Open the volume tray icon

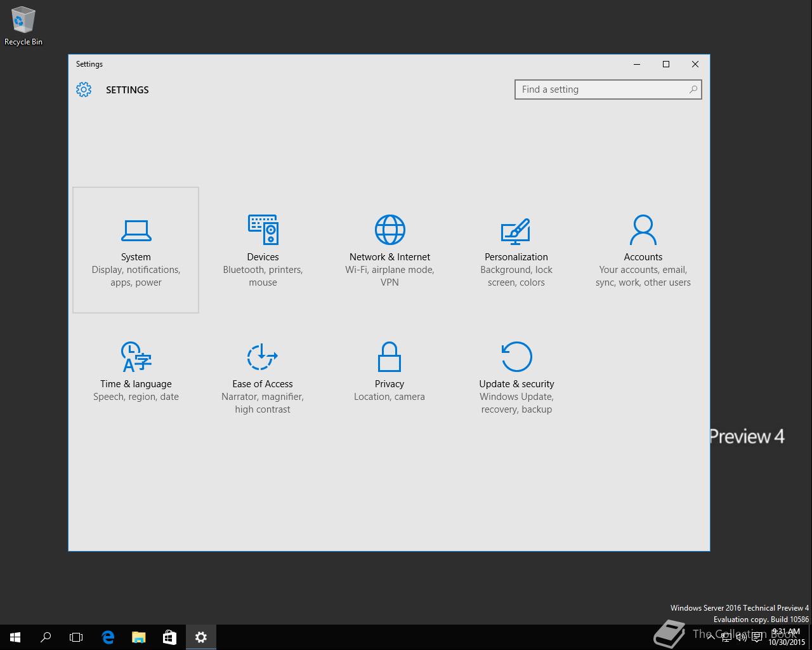tap(742, 637)
